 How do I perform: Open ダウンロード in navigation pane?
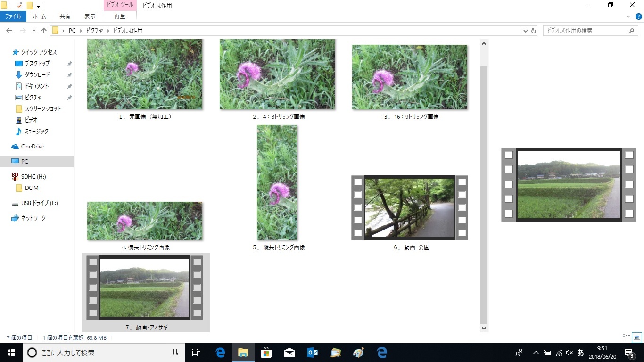tap(37, 75)
